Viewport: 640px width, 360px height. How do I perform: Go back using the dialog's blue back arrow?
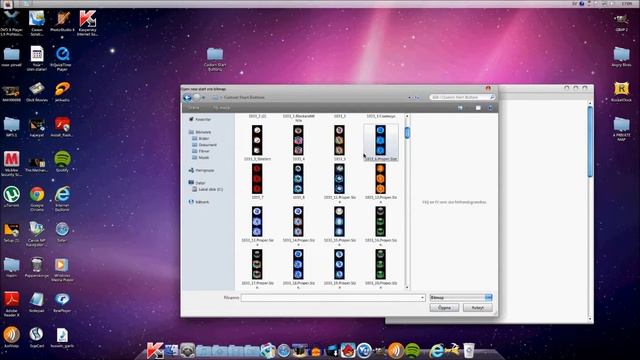187,98
